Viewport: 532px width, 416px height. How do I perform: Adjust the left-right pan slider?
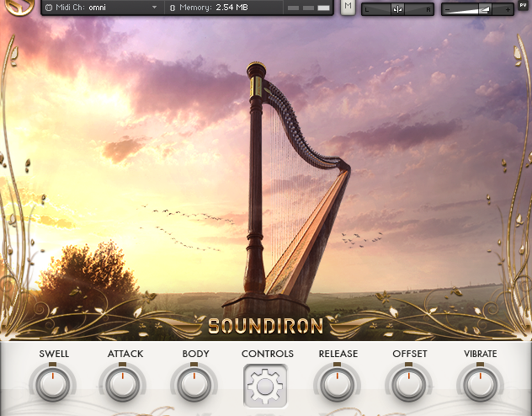(397, 9)
